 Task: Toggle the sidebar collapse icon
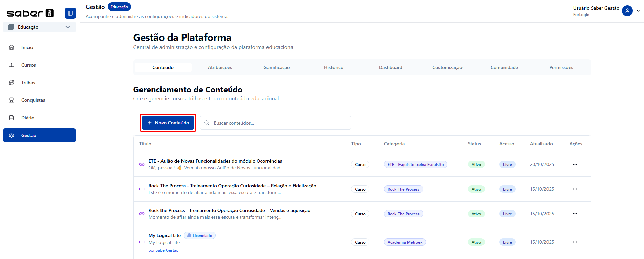[x=70, y=13]
